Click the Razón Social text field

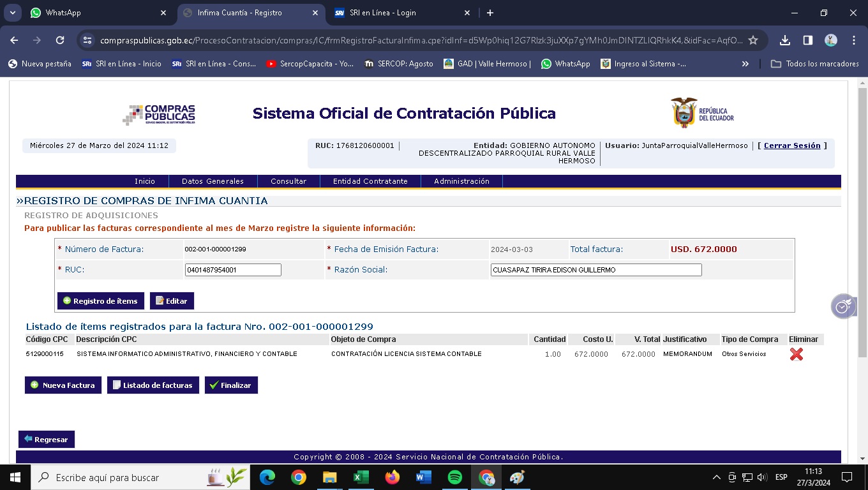595,270
